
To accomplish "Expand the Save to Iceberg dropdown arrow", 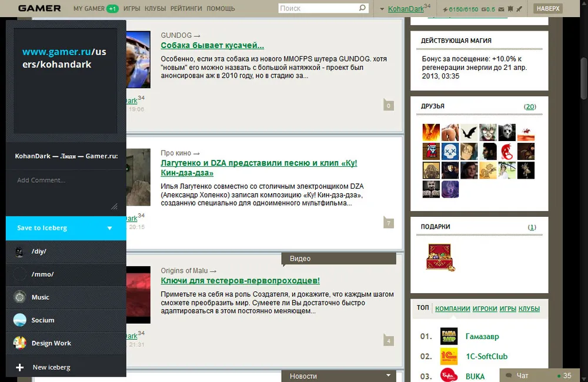I will click(x=109, y=228).
